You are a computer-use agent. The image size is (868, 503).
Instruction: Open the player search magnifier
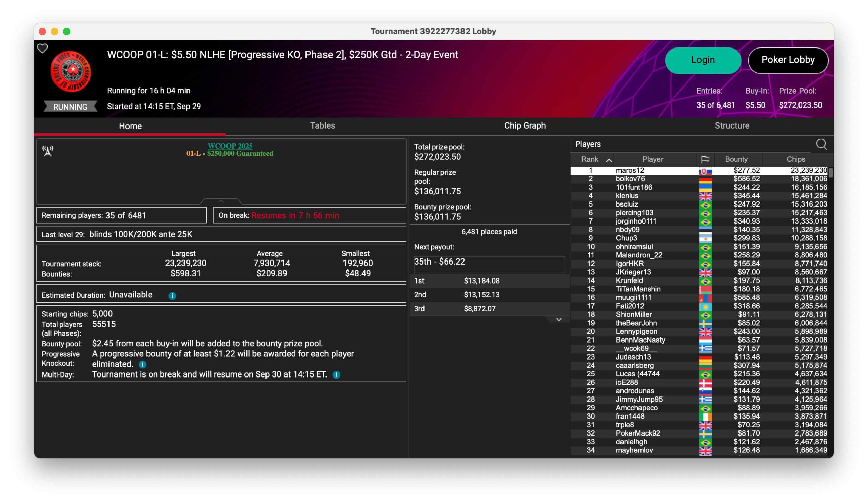click(821, 144)
